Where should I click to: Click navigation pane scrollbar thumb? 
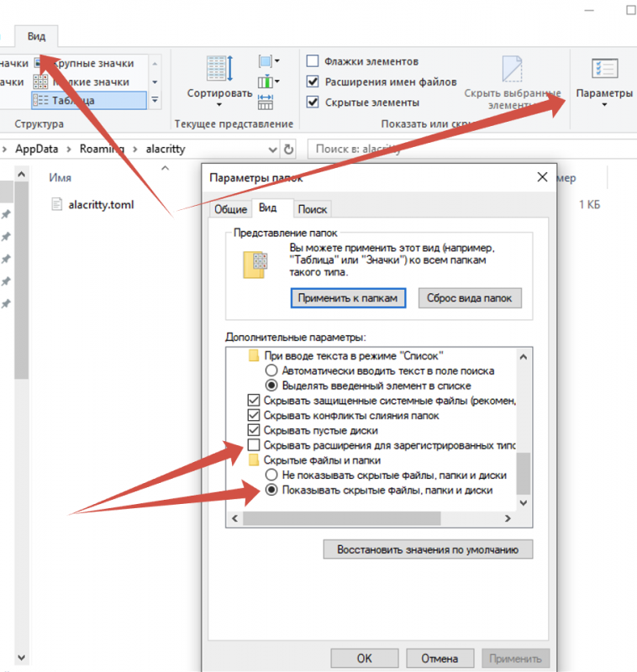click(22, 281)
